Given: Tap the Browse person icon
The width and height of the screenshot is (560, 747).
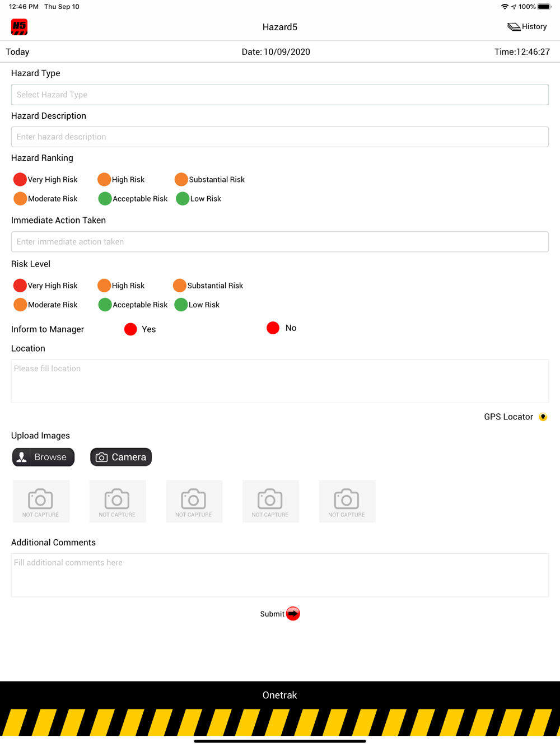Looking at the screenshot, I should click(x=22, y=457).
